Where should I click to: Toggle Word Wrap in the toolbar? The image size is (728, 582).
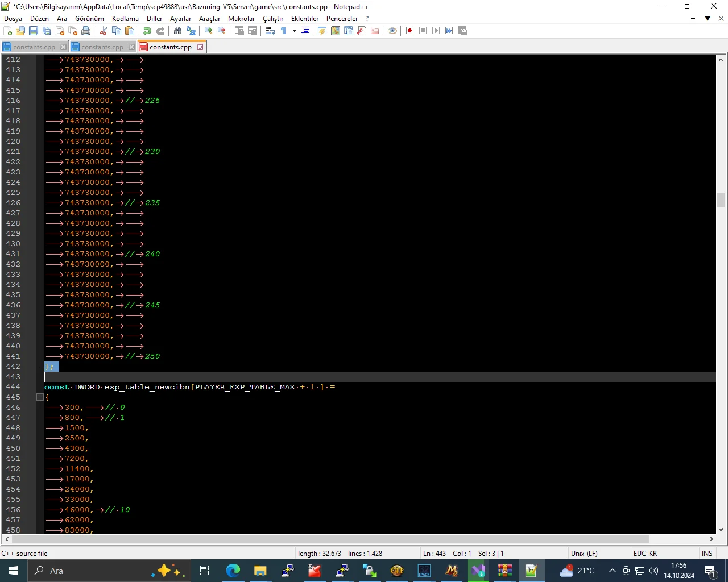(270, 31)
